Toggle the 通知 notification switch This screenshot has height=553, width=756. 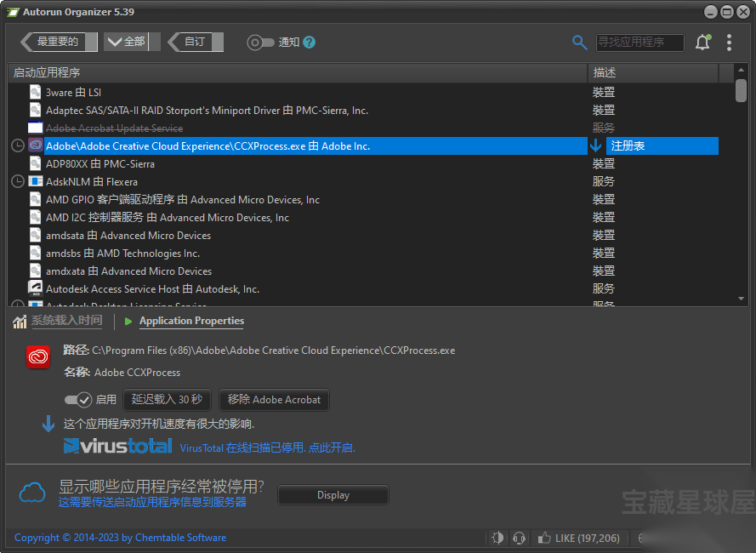point(260,43)
